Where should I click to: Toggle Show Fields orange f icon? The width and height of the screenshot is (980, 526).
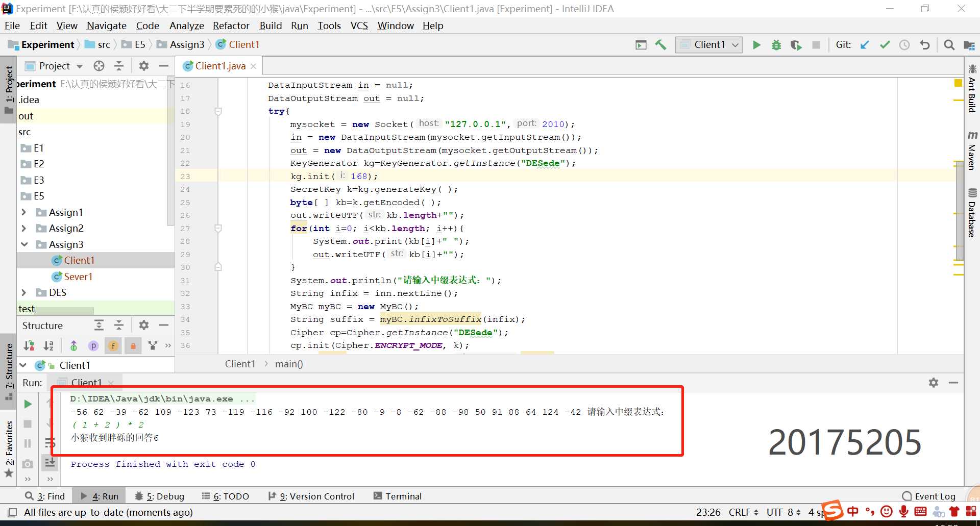(x=113, y=345)
